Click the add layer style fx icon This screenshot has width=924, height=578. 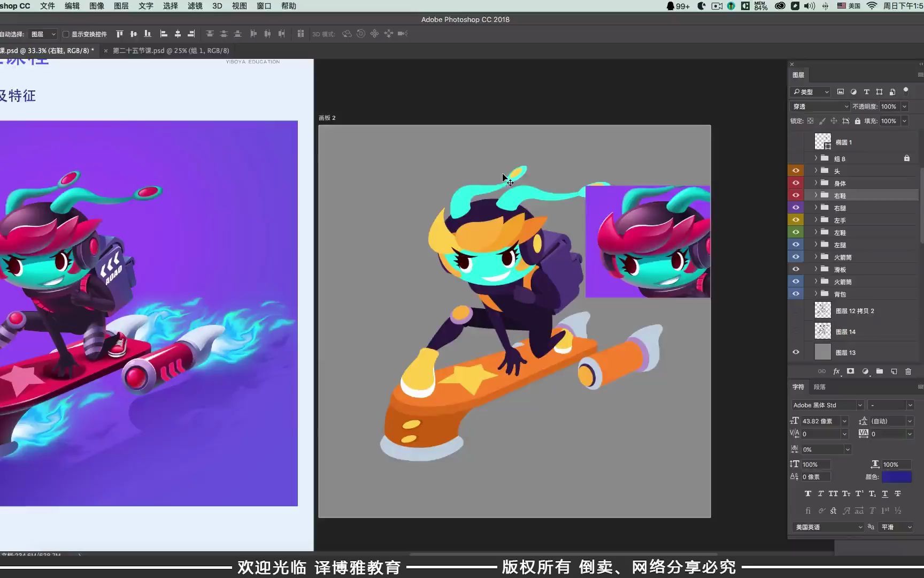click(837, 371)
